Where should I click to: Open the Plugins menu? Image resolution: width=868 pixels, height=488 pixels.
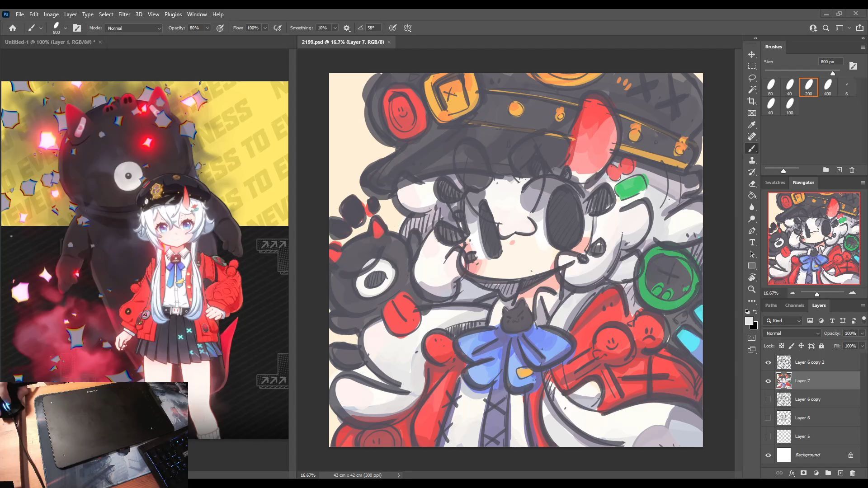173,14
